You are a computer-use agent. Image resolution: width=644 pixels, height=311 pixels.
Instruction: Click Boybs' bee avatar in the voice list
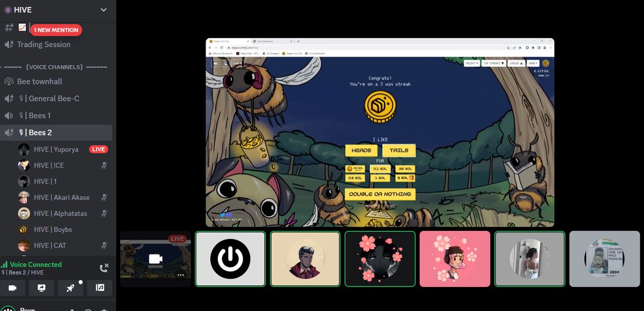[x=24, y=230]
